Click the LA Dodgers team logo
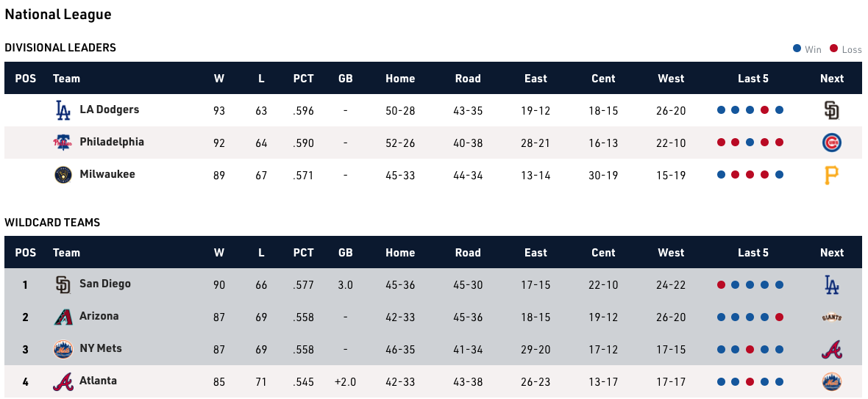Screen dimensions: 868x399 pyautogui.click(x=63, y=110)
